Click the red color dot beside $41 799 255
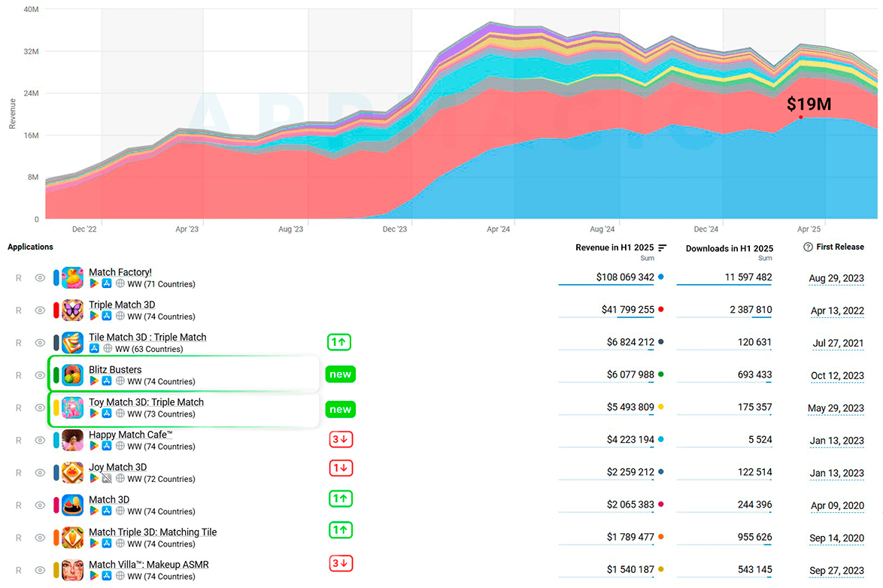883x588 pixels. click(x=660, y=309)
